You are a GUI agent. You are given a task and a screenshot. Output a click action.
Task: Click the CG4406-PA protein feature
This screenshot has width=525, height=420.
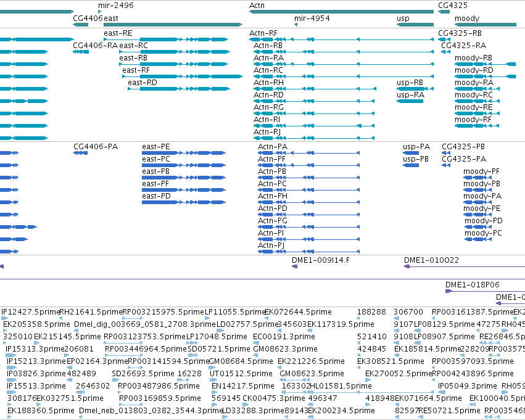pos(80,153)
